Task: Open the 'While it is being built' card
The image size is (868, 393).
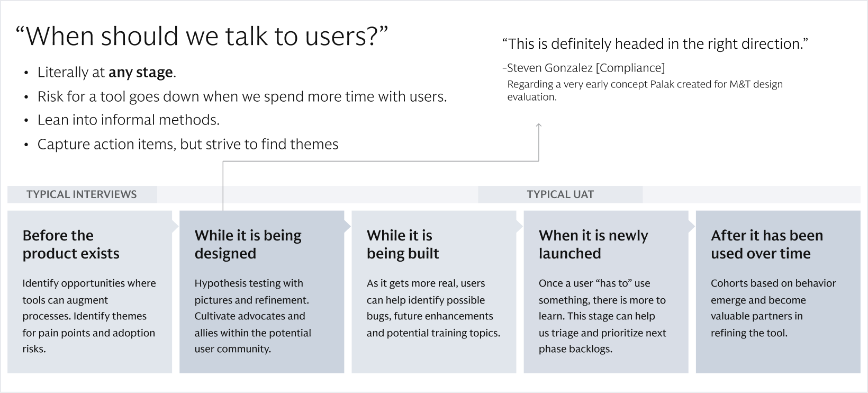Action: pyautogui.click(x=433, y=292)
